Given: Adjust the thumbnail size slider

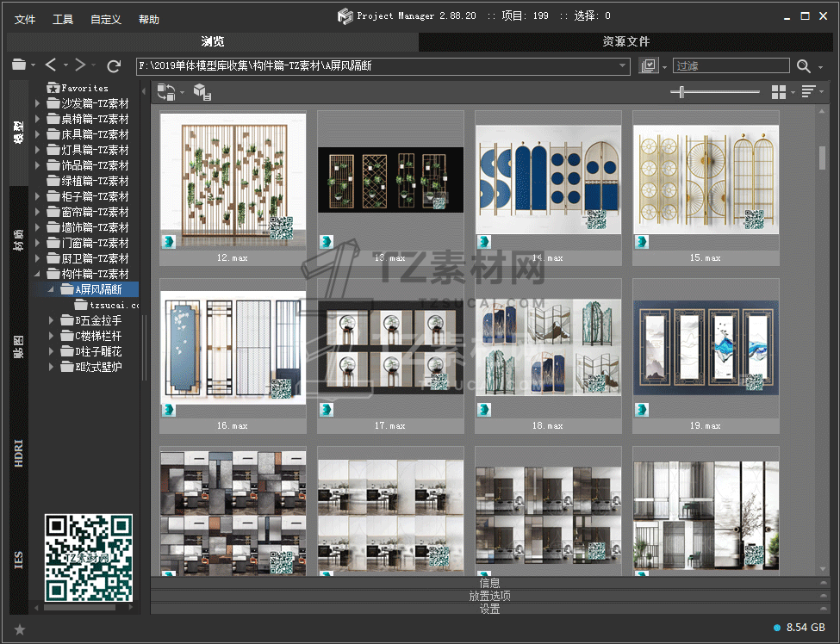Looking at the screenshot, I should click(x=682, y=92).
